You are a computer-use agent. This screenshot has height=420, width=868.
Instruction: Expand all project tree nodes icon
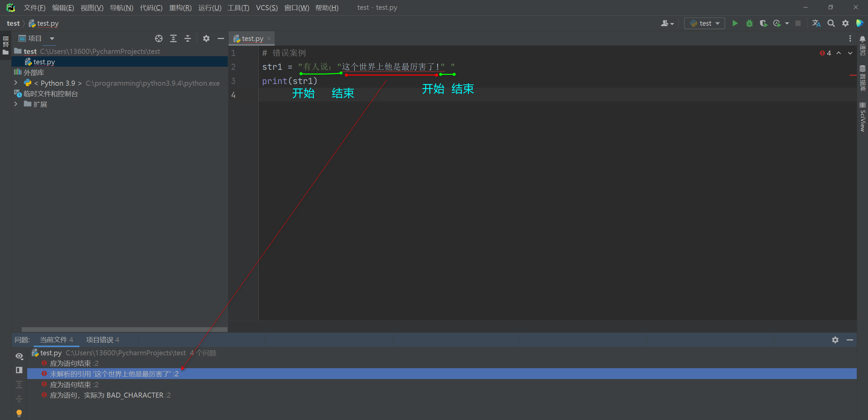point(173,39)
